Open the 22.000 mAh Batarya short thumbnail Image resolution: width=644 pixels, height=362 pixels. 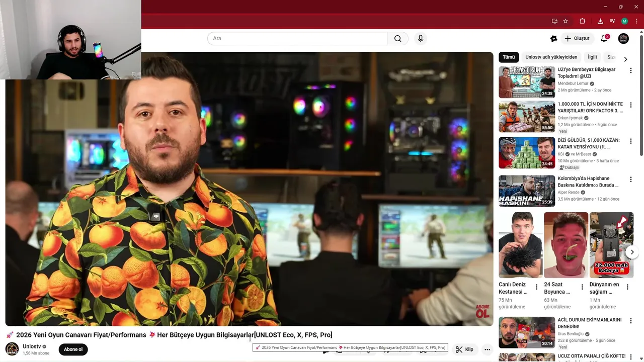click(611, 245)
